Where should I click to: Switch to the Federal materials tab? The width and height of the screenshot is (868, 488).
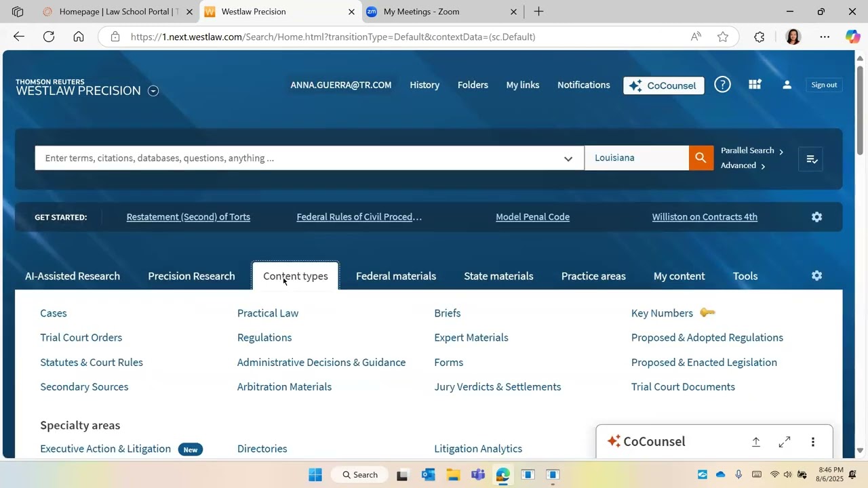click(396, 276)
